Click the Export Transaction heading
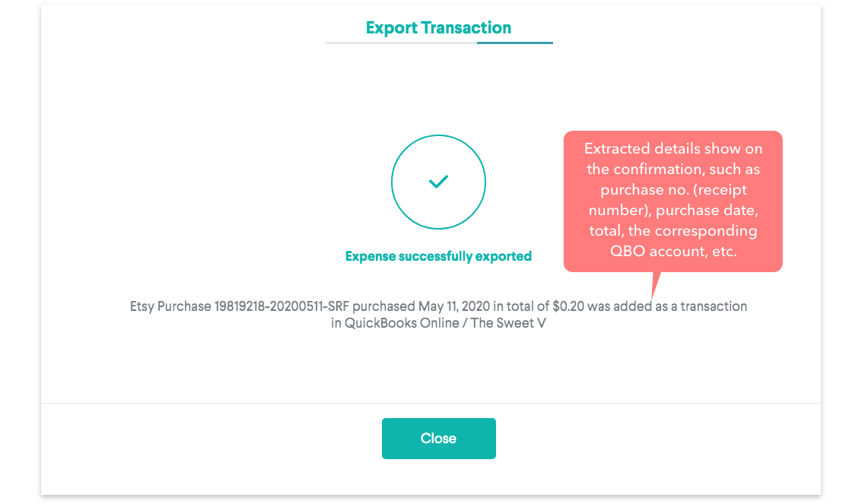Screen dimensions: 862x504 438,28
